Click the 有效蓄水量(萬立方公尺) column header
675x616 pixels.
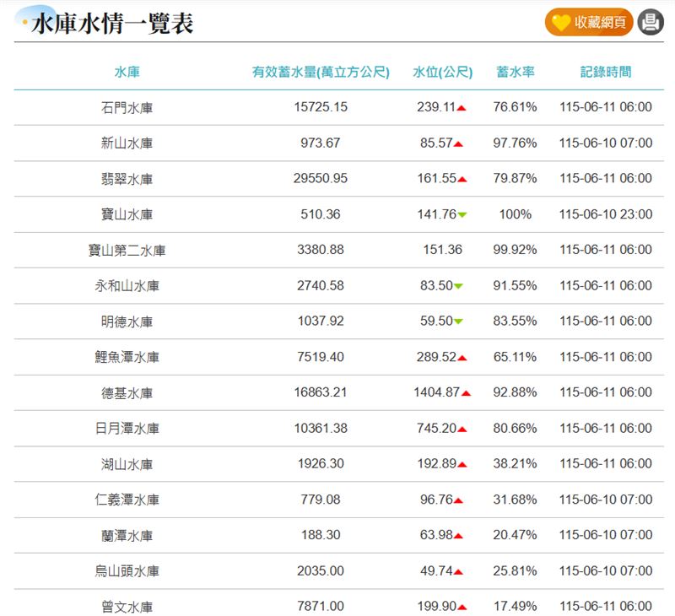click(x=321, y=72)
